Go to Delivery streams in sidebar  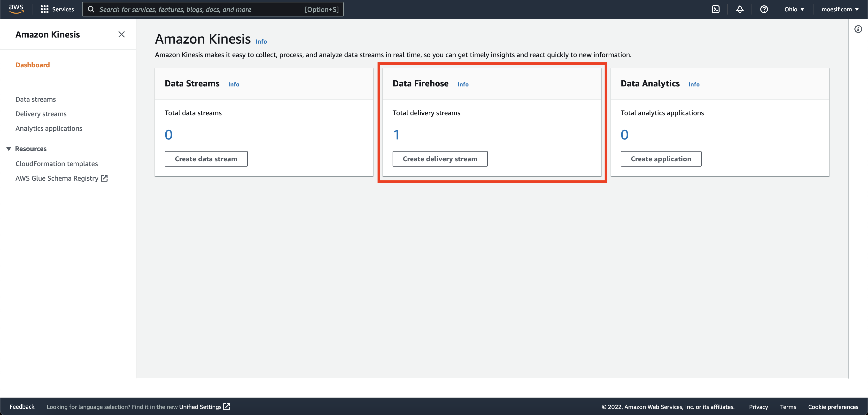tap(41, 114)
